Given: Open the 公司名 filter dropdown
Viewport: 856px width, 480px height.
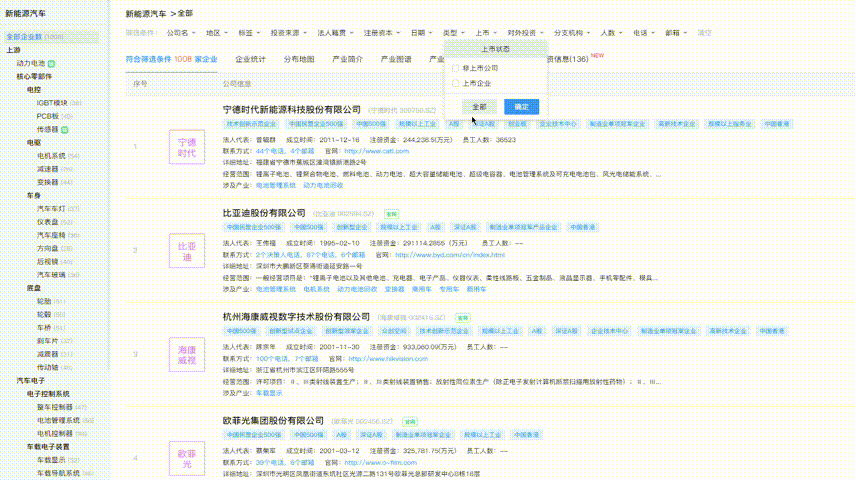Looking at the screenshot, I should pos(179,33).
